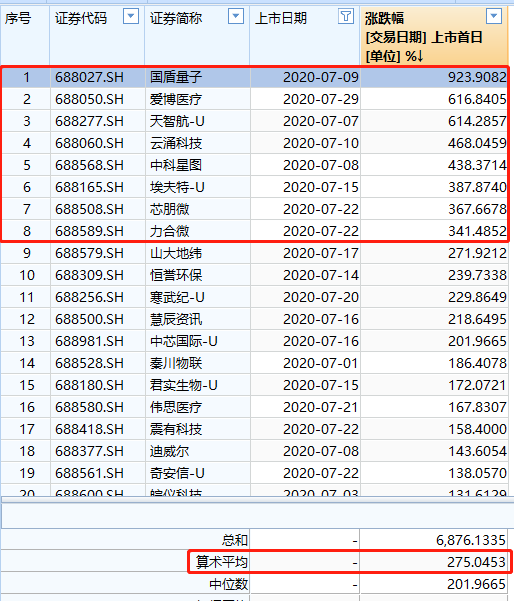Select stock code 688981.SH
The image size is (514, 601).
pyautogui.click(x=89, y=341)
